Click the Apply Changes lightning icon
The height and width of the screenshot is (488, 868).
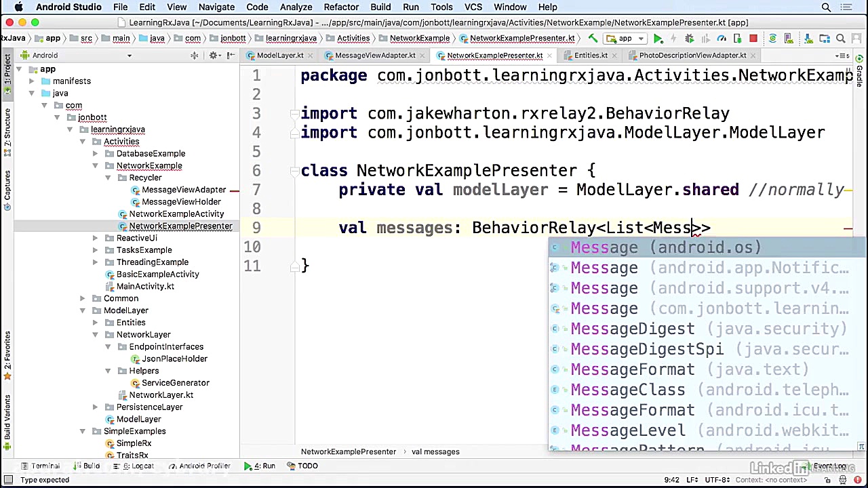click(x=673, y=39)
